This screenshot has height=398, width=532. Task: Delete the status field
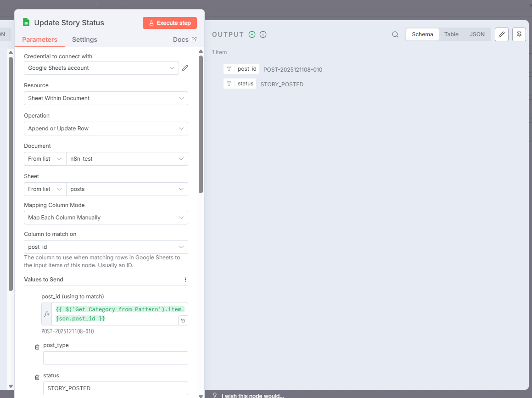pos(37,377)
